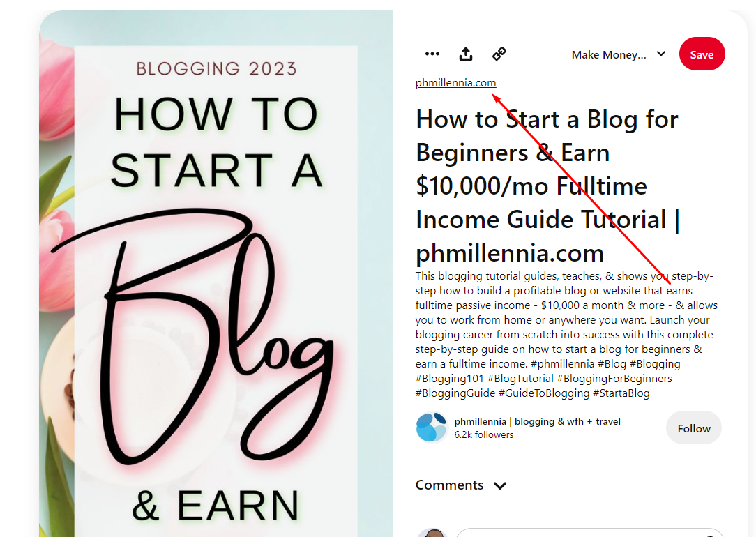Save the pin with the red button
This screenshot has width=756, height=537.
(x=702, y=54)
